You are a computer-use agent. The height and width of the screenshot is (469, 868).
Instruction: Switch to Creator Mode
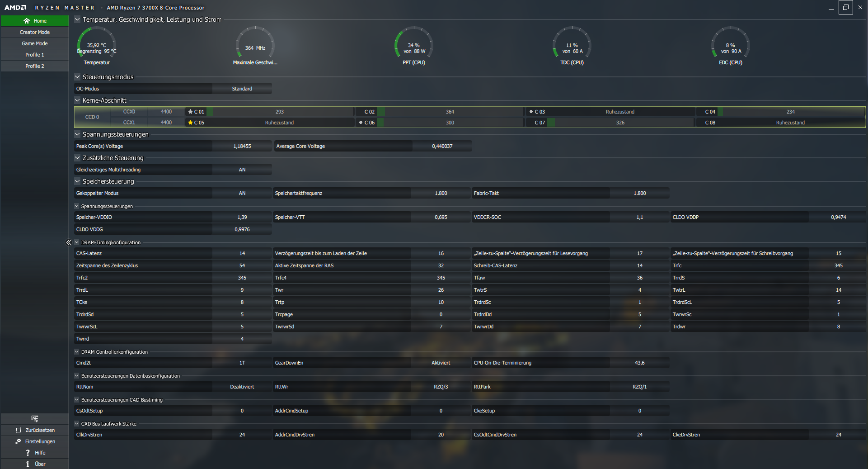tap(35, 32)
